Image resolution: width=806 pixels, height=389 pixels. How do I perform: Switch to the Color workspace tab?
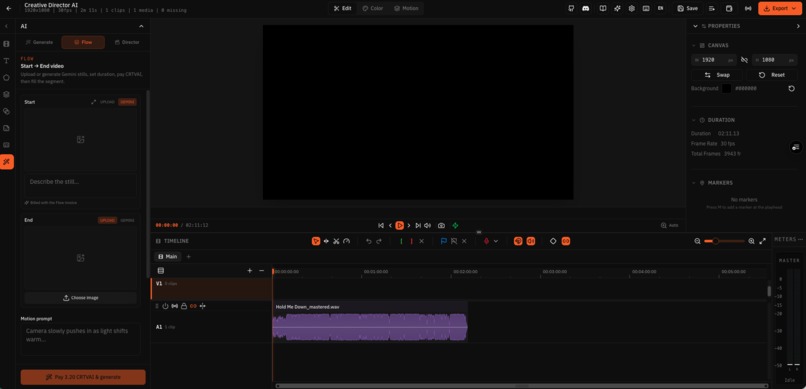pos(373,8)
